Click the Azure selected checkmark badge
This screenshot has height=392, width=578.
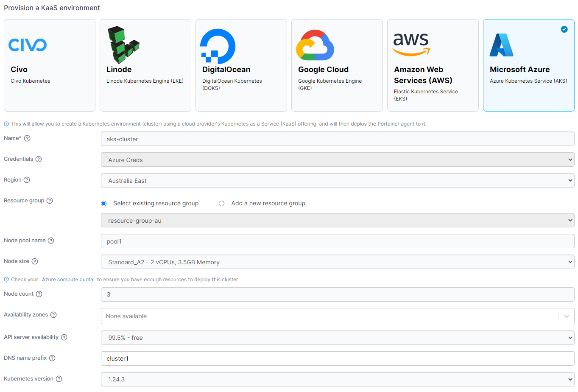pyautogui.click(x=564, y=29)
